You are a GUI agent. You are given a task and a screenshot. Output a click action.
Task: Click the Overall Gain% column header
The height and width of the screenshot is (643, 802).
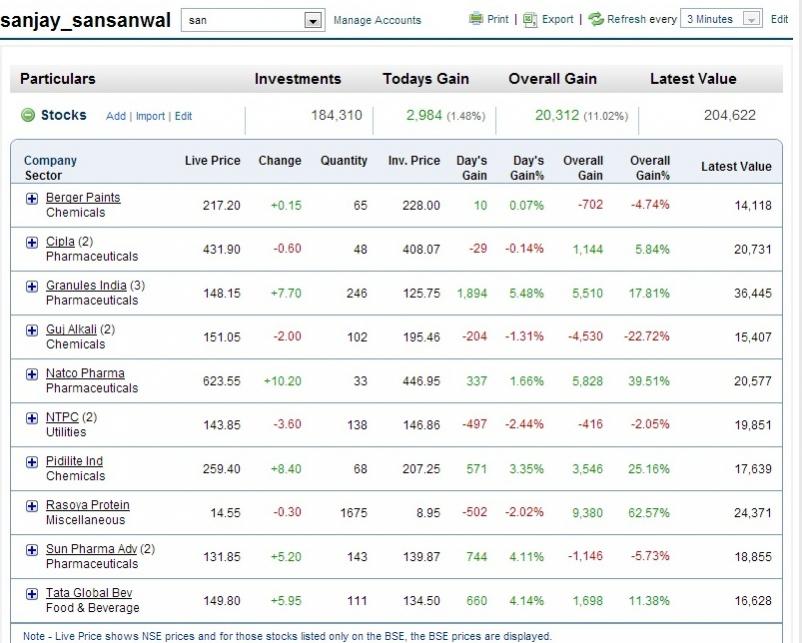650,168
